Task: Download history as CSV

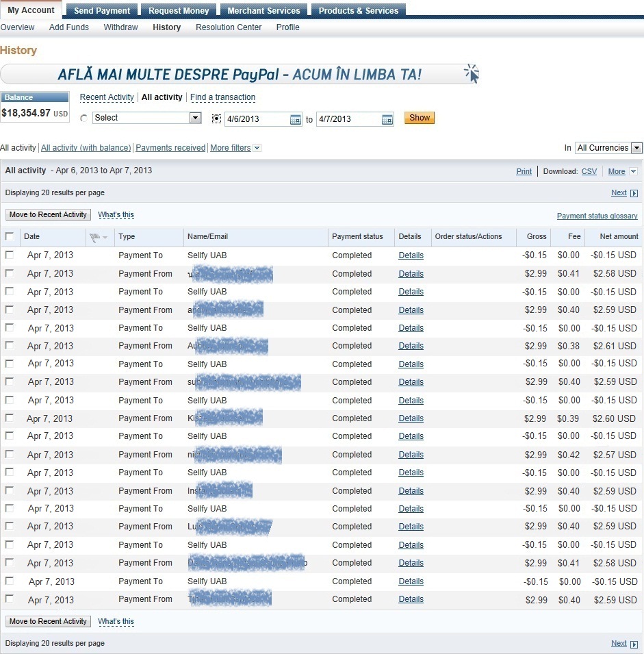Action: [x=589, y=171]
